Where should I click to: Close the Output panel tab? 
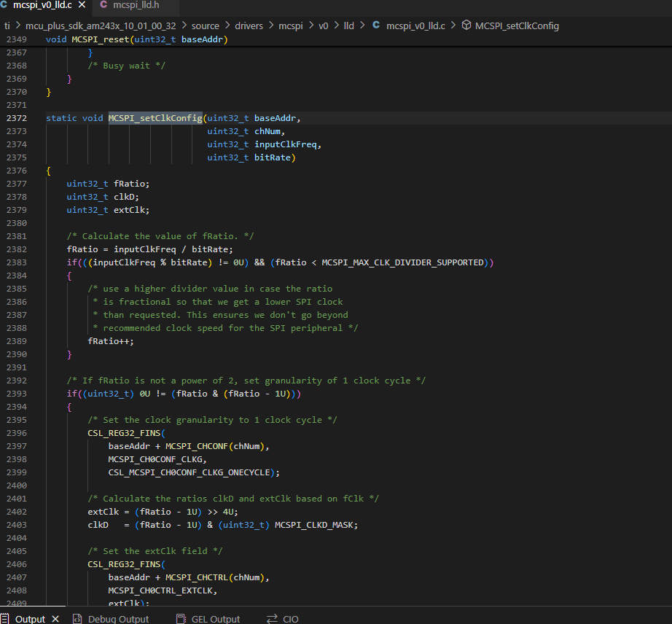55,619
